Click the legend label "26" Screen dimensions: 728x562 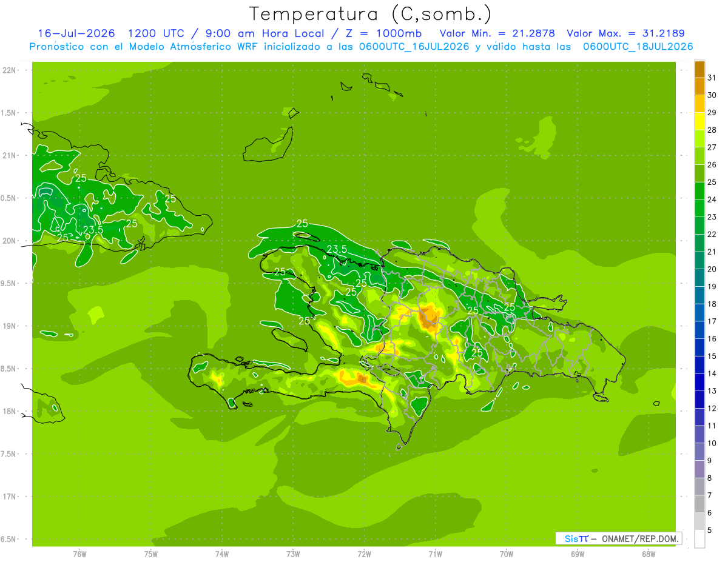[712, 164]
